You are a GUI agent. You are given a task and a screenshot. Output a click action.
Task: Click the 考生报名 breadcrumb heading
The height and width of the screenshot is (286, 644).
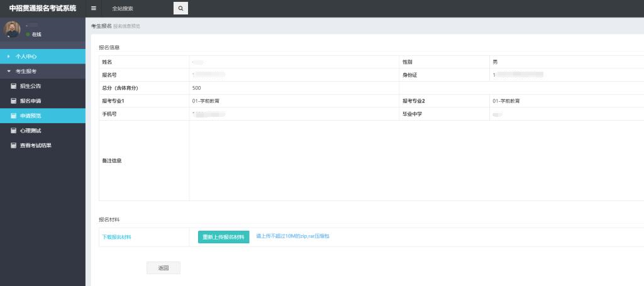pos(101,26)
